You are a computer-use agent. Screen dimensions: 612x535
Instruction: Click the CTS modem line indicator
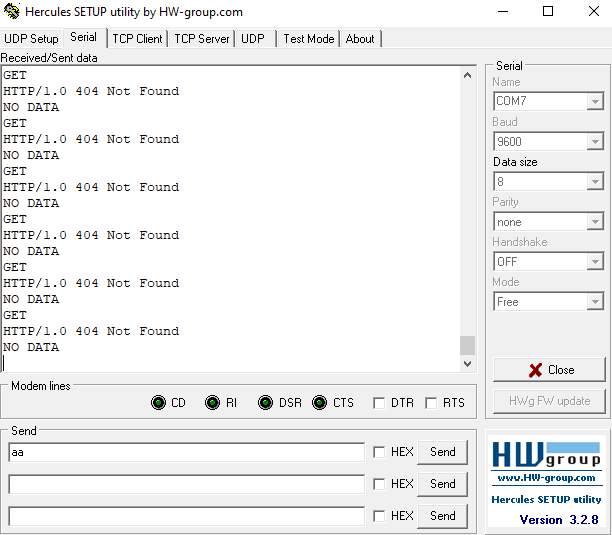pyautogui.click(x=319, y=403)
